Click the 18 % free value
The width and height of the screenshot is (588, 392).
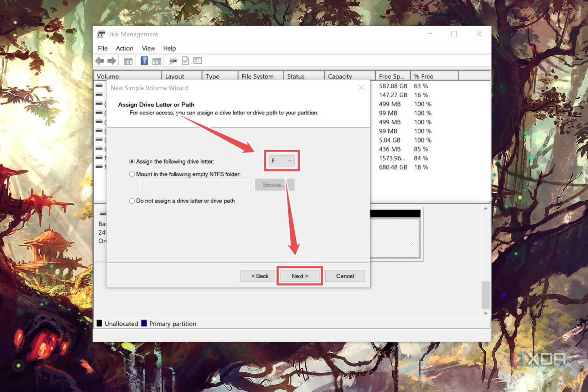point(421,167)
